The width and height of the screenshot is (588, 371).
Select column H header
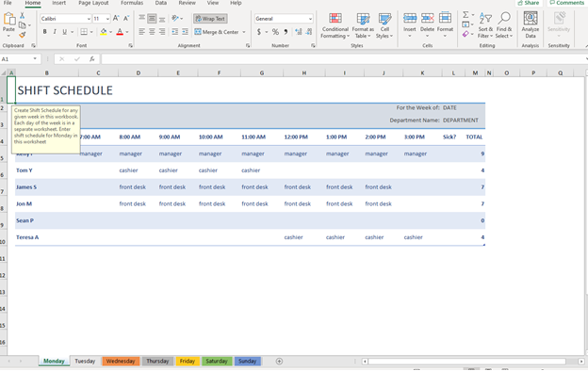tap(304, 73)
